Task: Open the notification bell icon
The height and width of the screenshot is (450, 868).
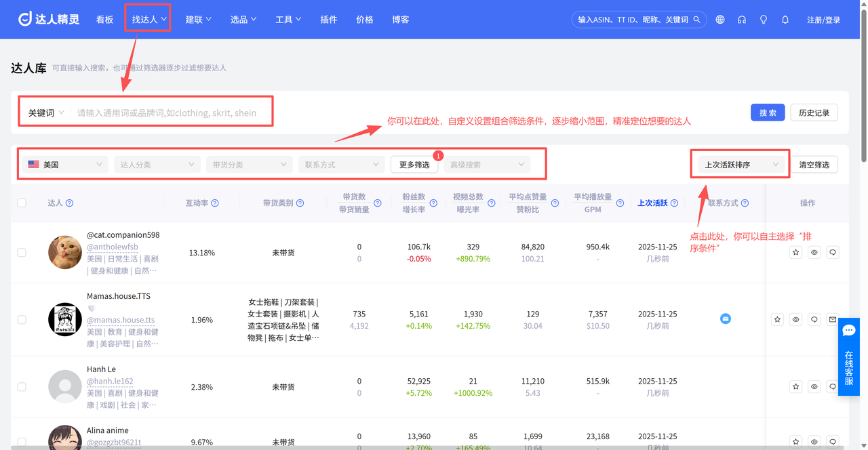Action: [785, 20]
